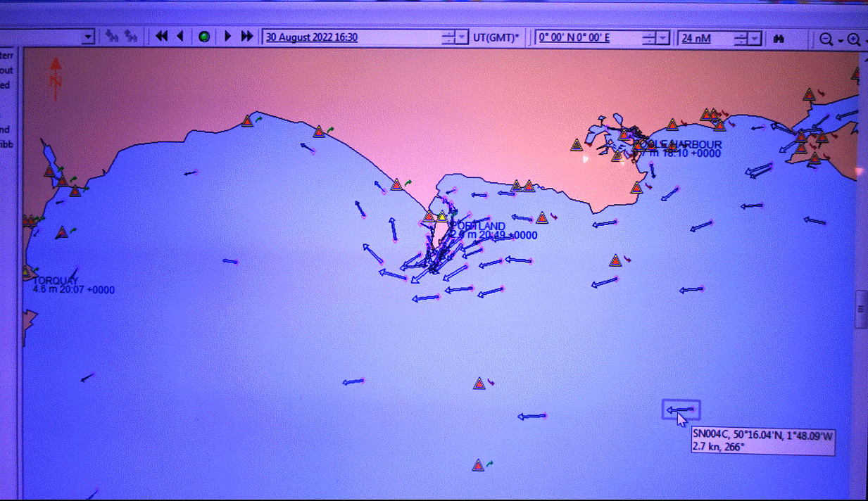
Task: Step back one time interval
Action: pos(180,37)
